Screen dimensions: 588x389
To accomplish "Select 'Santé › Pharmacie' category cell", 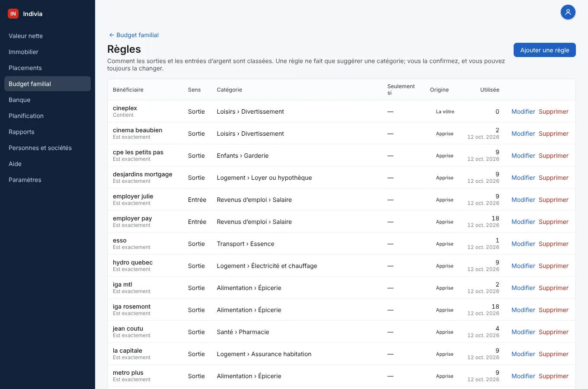I will click(243, 332).
